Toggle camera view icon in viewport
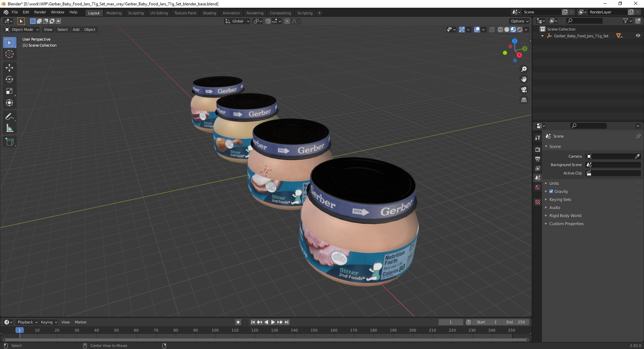Screen dimensions: 644x349 (x=524, y=90)
